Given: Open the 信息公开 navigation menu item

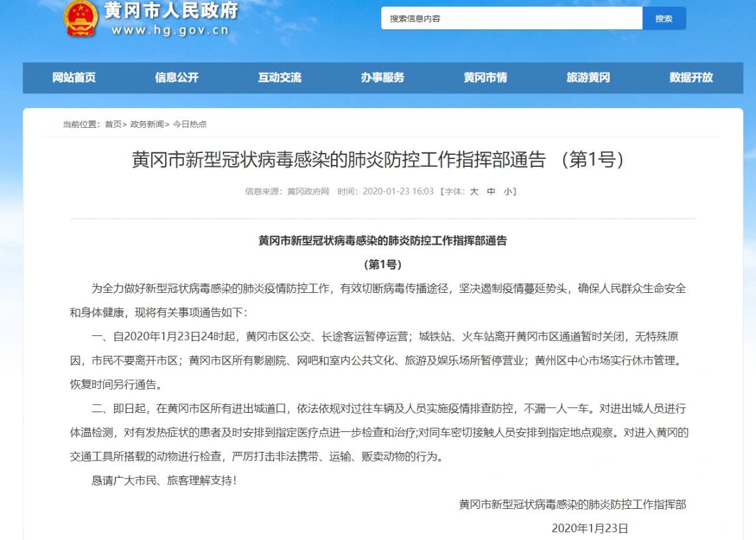Looking at the screenshot, I should pyautogui.click(x=177, y=78).
